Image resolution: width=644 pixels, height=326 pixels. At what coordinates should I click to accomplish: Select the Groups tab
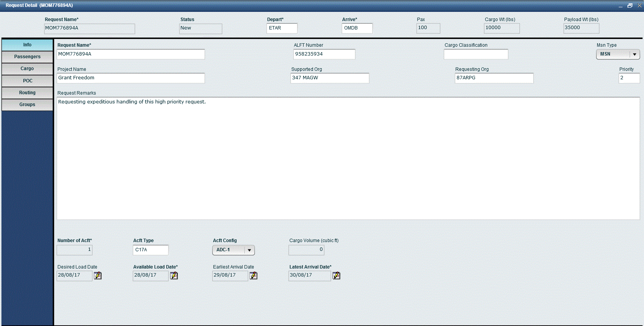click(27, 105)
